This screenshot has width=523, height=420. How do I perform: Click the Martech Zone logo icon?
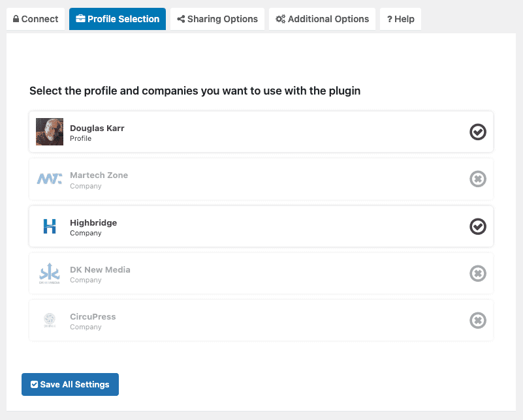[50, 179]
